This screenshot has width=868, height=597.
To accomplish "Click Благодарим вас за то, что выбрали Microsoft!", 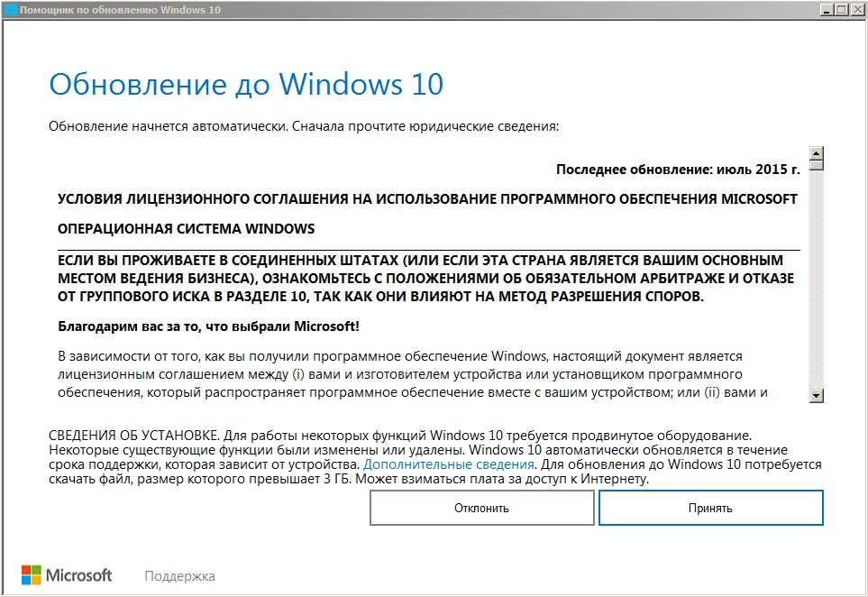I will pos(209,326).
